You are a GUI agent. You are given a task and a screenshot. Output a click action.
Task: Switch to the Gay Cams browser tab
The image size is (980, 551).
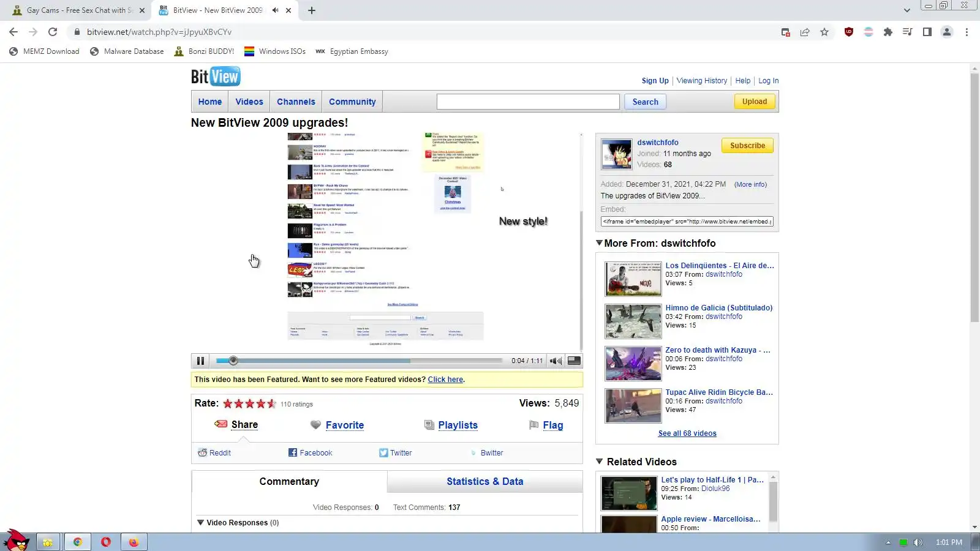click(x=79, y=10)
